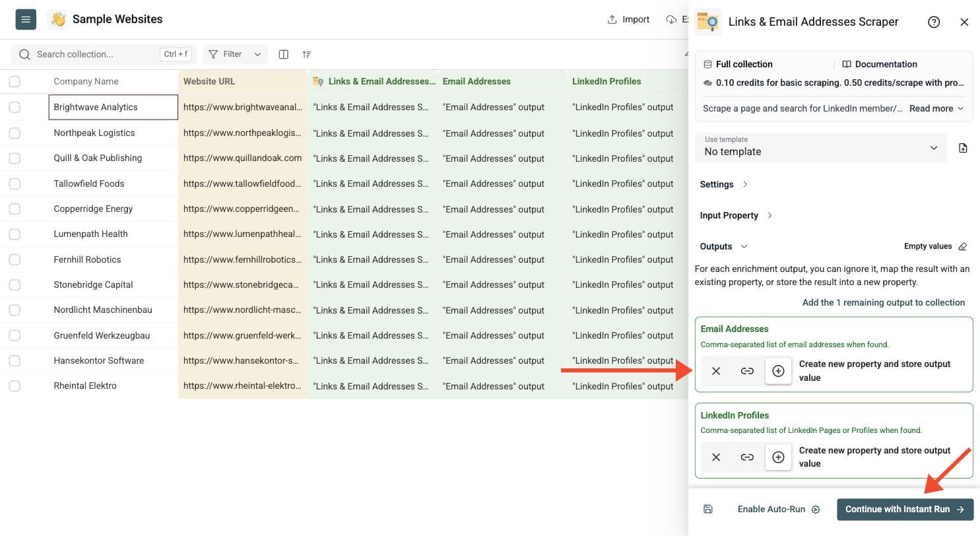Click the help question mark icon
The height and width of the screenshot is (536, 980).
[x=934, y=22]
